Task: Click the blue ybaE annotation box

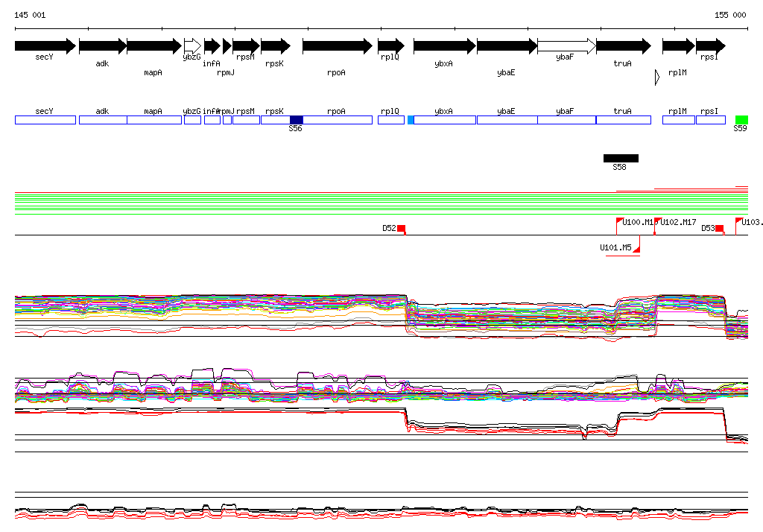Action: 507,120
